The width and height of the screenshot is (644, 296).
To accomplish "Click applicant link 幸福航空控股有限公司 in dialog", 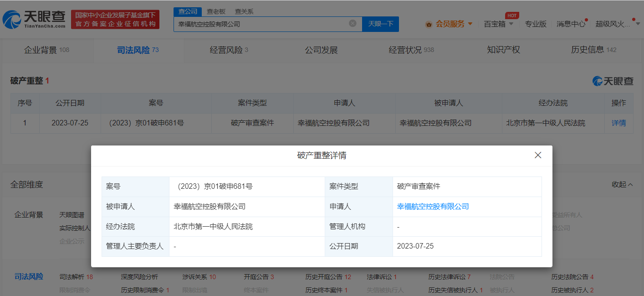I will pos(433,207).
